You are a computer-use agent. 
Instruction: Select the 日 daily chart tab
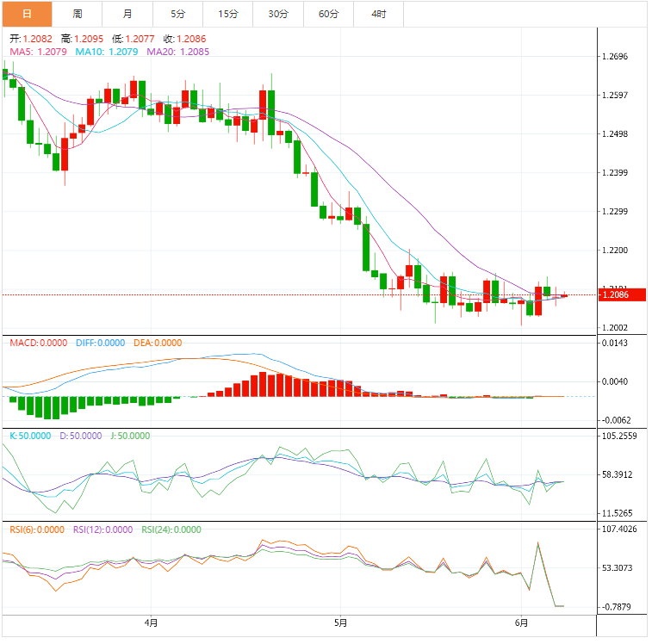(27, 14)
